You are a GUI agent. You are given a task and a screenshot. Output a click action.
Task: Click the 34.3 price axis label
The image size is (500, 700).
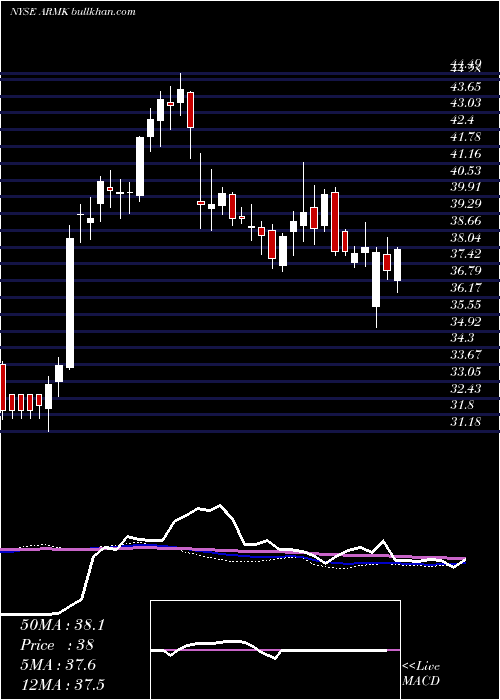click(x=462, y=338)
